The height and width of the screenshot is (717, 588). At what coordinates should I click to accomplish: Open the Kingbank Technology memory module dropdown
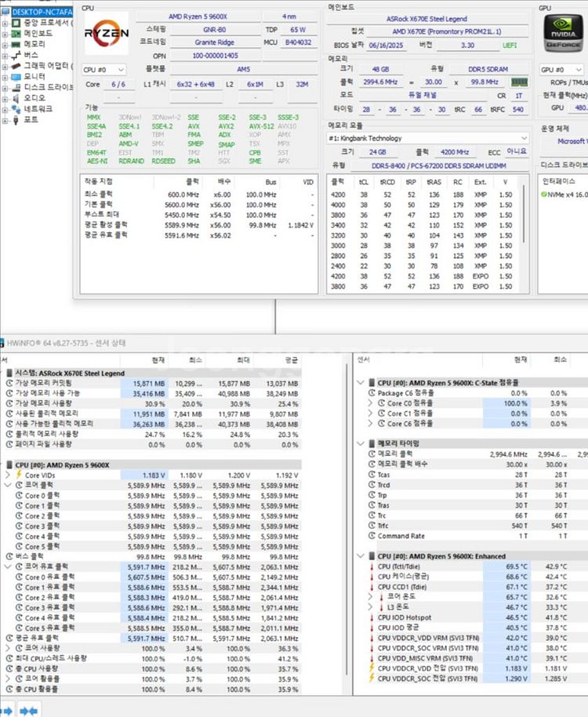[x=427, y=138]
